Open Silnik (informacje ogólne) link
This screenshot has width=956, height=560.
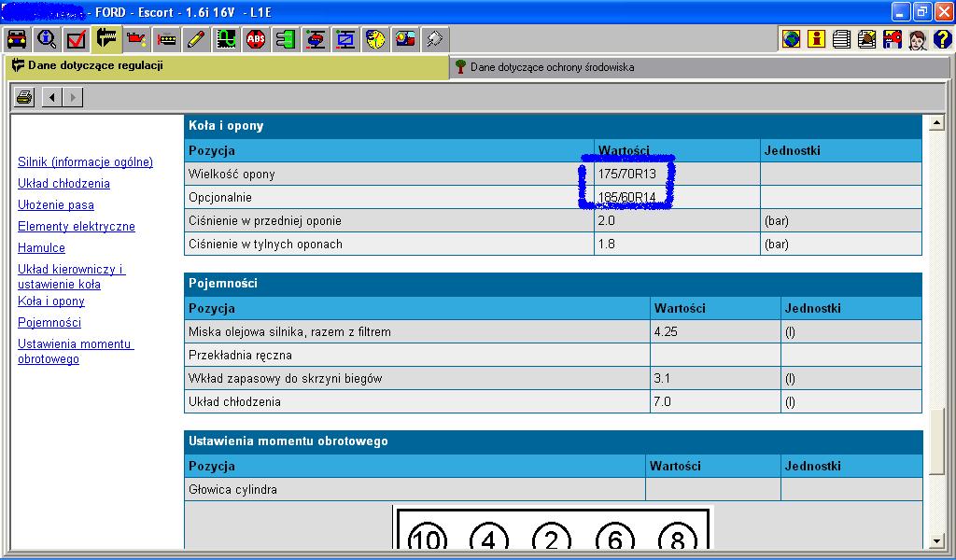[85, 162]
